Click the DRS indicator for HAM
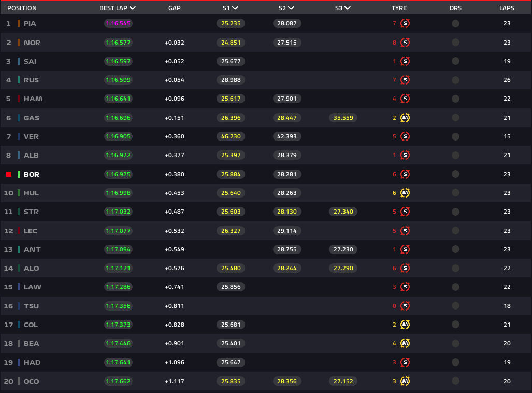Image resolution: width=532 pixels, height=393 pixels. pyautogui.click(x=455, y=99)
